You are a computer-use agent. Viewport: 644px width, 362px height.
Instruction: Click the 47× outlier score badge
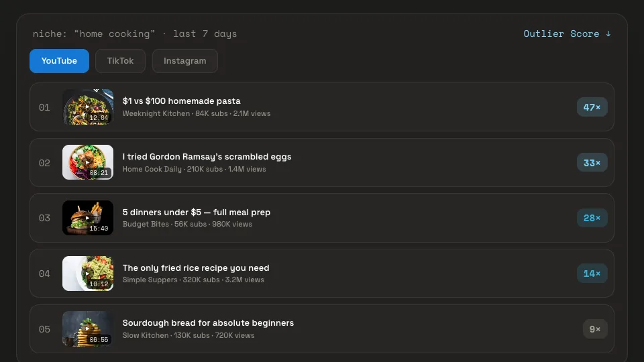pos(592,107)
